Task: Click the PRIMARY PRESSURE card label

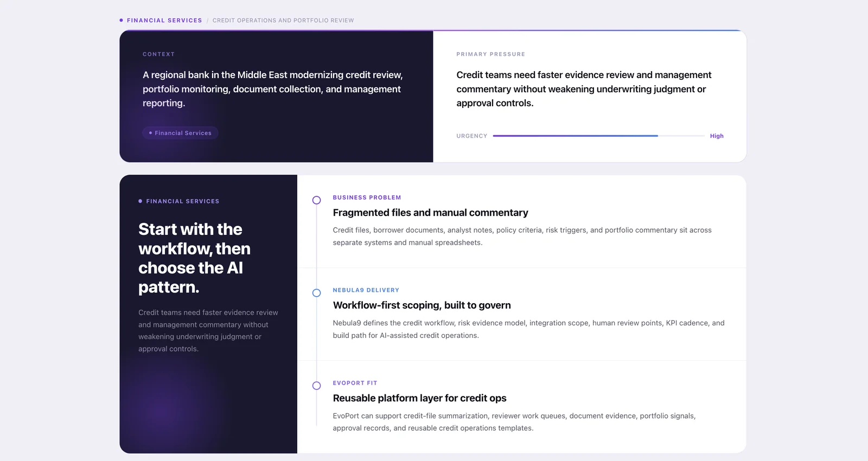Action: (x=490, y=54)
